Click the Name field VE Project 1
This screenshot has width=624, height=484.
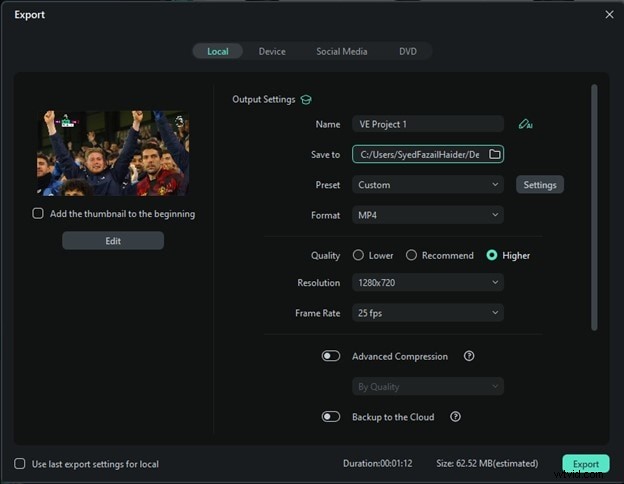pos(428,125)
